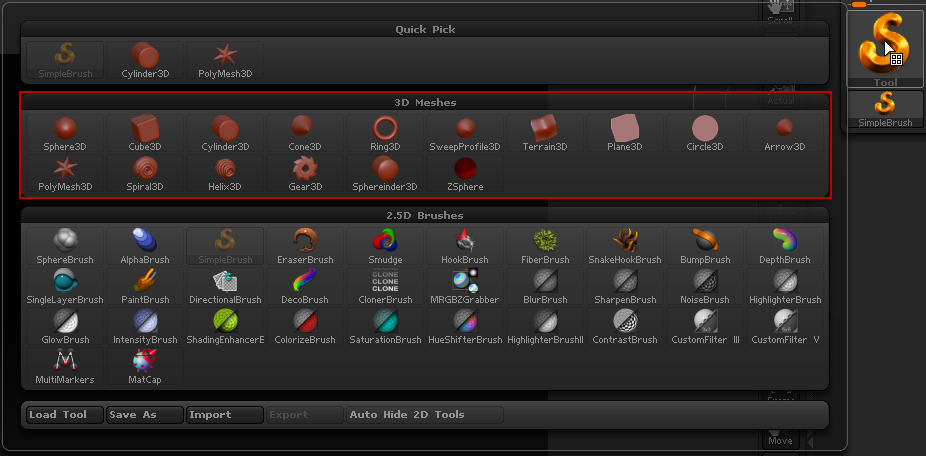Select the Gear3D mesh
This screenshot has width=926, height=456.
tap(305, 173)
